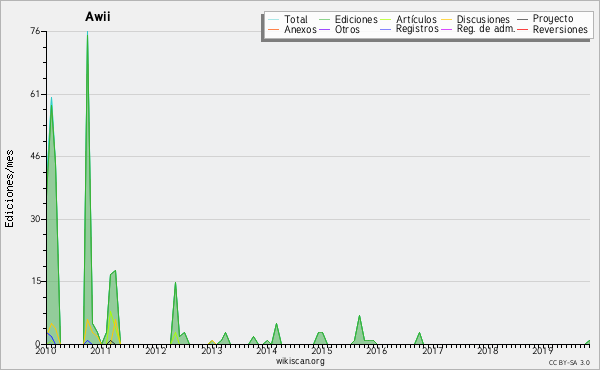The height and width of the screenshot is (370, 600).
Task: Select the 'Artículos' legend entry
Action: coord(416,19)
